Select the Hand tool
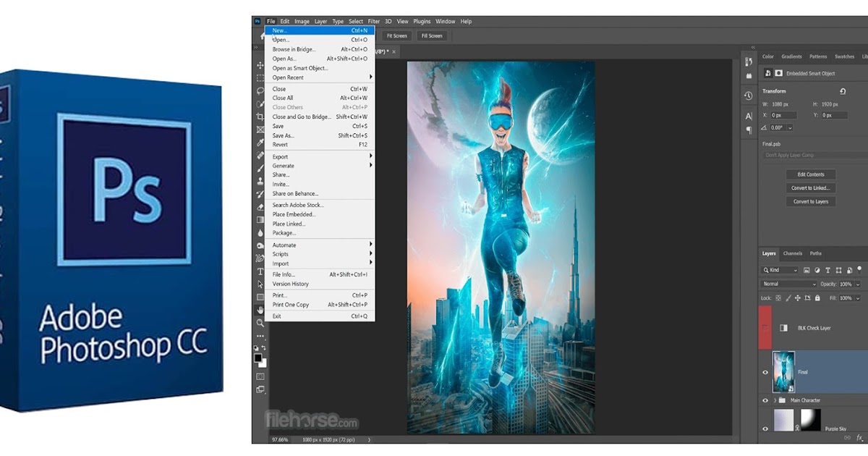This screenshot has height=456, width=868. 260,310
